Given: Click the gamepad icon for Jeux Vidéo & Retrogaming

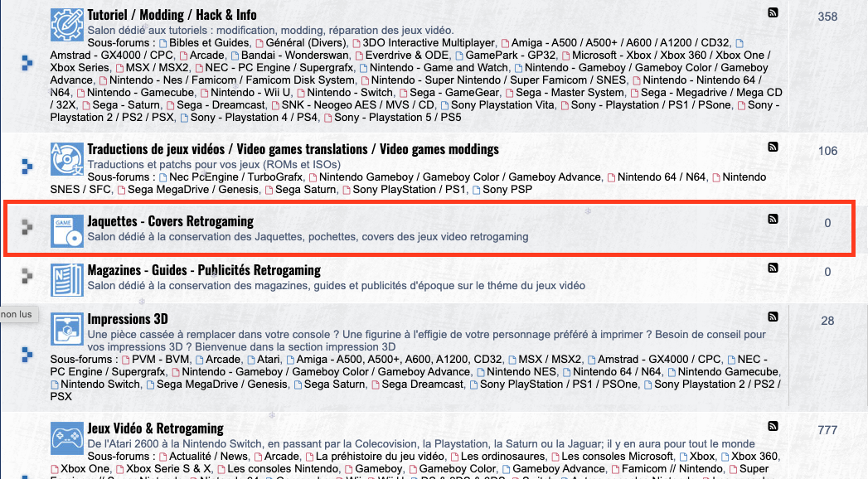Looking at the screenshot, I should pos(67,438).
